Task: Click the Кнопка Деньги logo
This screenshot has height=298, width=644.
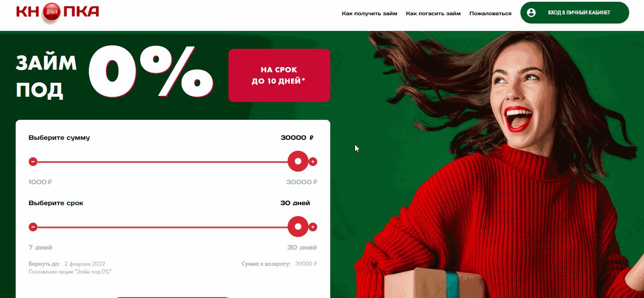Action: point(58,12)
